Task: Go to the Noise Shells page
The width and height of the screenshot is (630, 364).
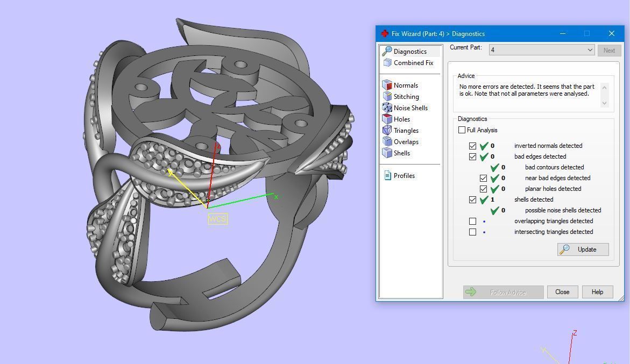Action: 410,108
